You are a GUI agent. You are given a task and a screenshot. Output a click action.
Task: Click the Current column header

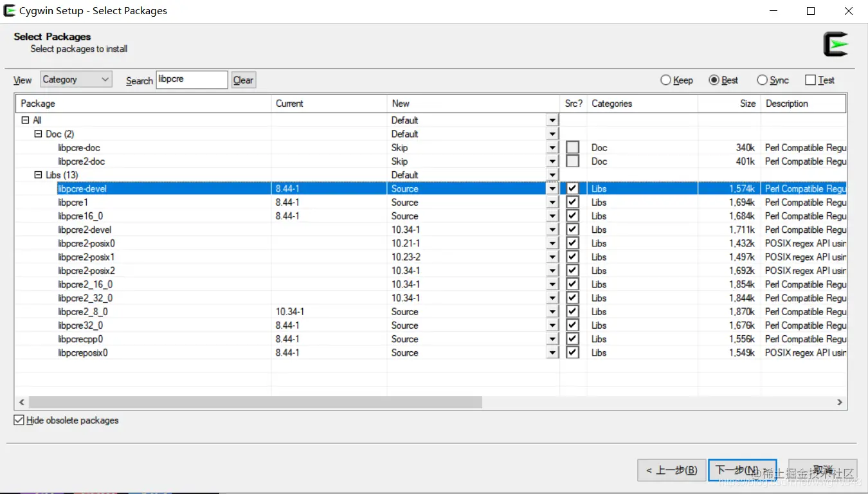pyautogui.click(x=329, y=104)
